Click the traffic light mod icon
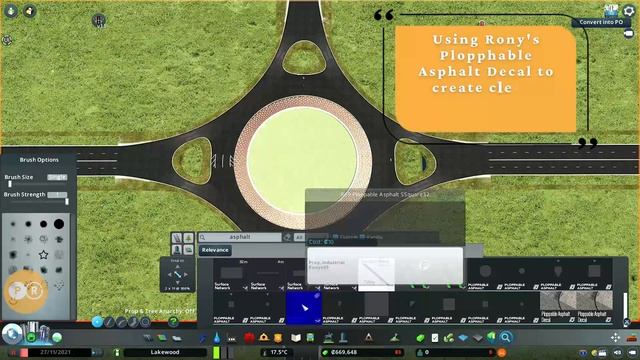 99,20
